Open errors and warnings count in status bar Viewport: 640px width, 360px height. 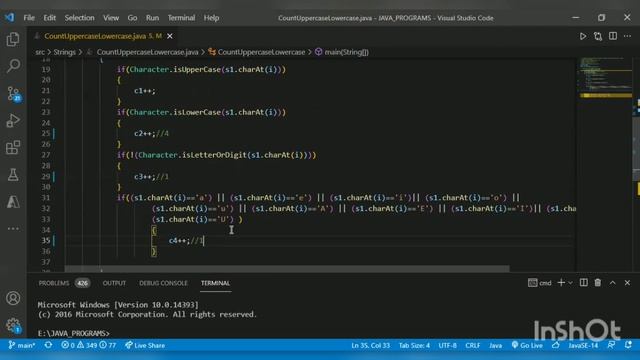coord(89,345)
